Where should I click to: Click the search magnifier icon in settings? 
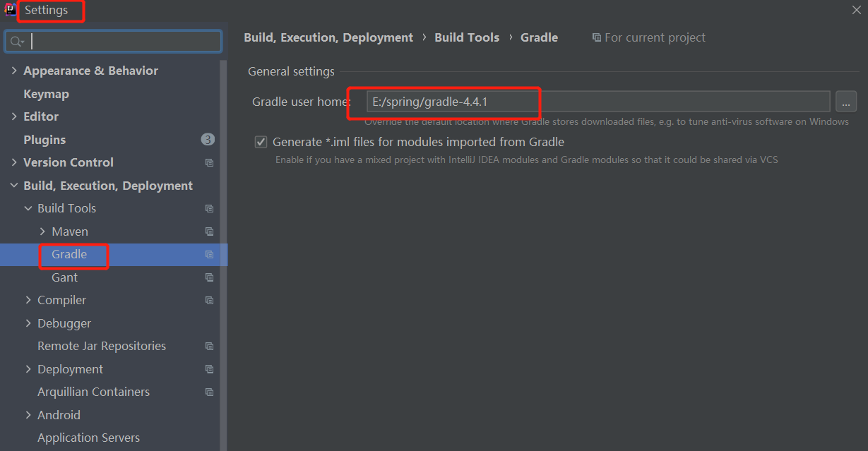click(x=17, y=42)
